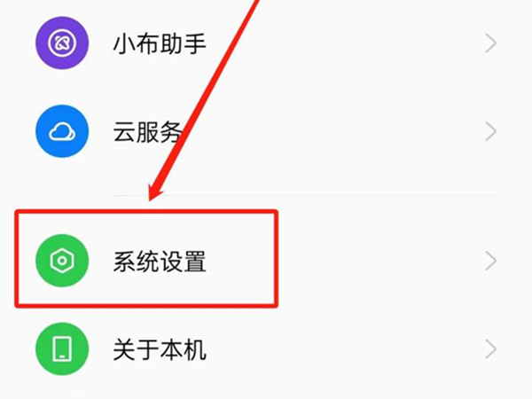Click the red highlight box border around 系统设置

click(146, 212)
